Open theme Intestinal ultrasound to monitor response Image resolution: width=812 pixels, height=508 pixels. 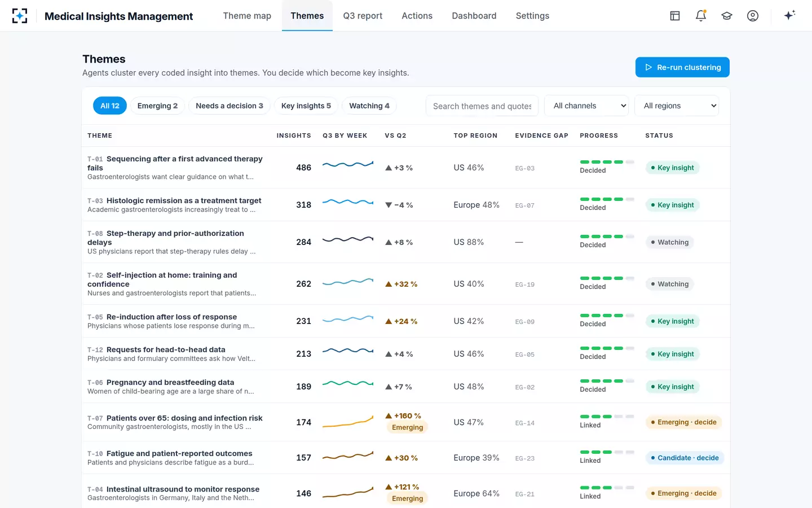[183, 489]
